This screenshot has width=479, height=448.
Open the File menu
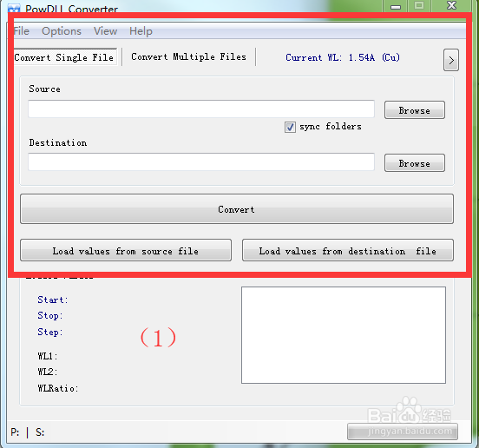pos(22,31)
